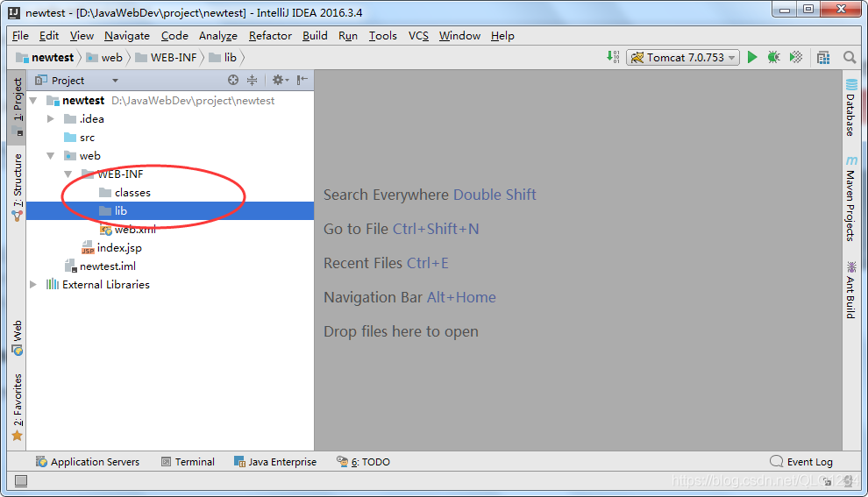Image resolution: width=868 pixels, height=497 pixels.
Task: Select the lib folder row
Action: coord(169,211)
